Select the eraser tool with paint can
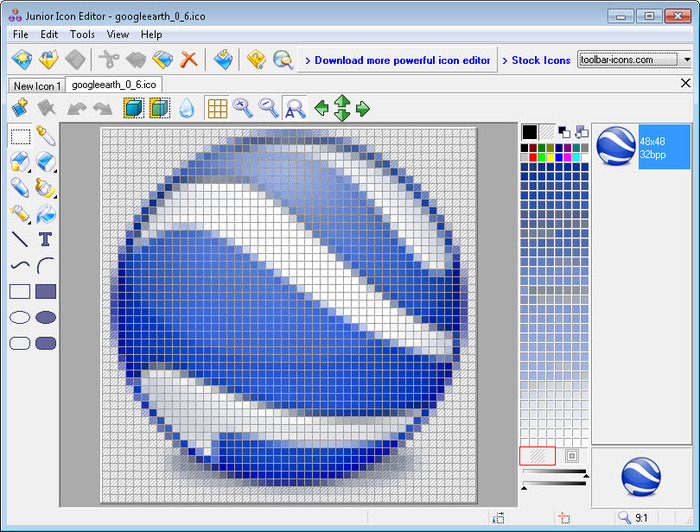 pos(20,162)
